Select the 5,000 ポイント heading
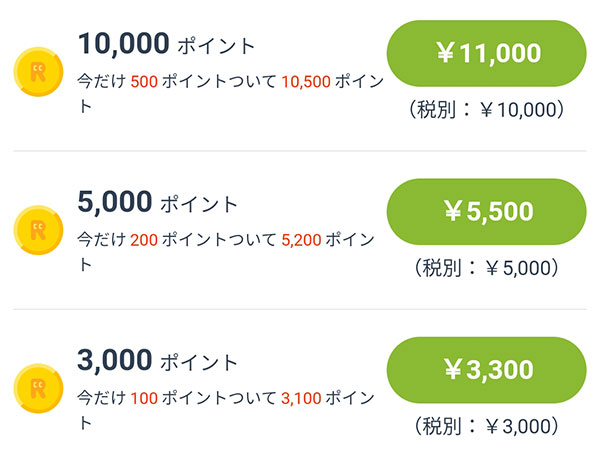This screenshot has width=600, height=464. point(157,202)
